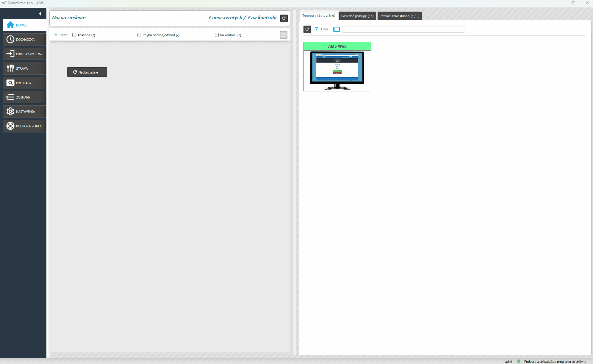Open Prehľady magnifier icon
Screen dimensions: 593x364
tap(10, 83)
